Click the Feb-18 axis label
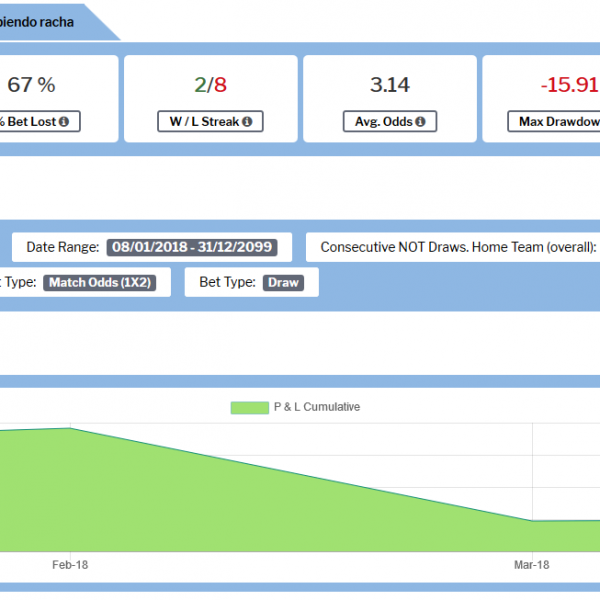Viewport: 600px width, 600px height. [70, 565]
